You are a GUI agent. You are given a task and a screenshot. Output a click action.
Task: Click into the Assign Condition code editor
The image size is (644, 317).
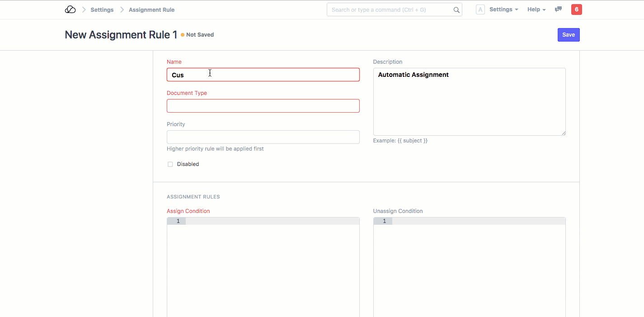click(x=272, y=267)
